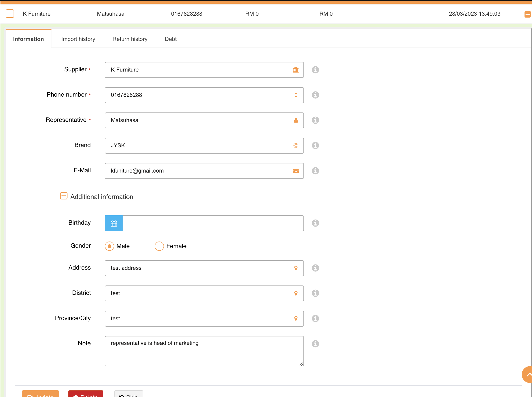Click the info icon beside Supplier field

pyautogui.click(x=315, y=70)
